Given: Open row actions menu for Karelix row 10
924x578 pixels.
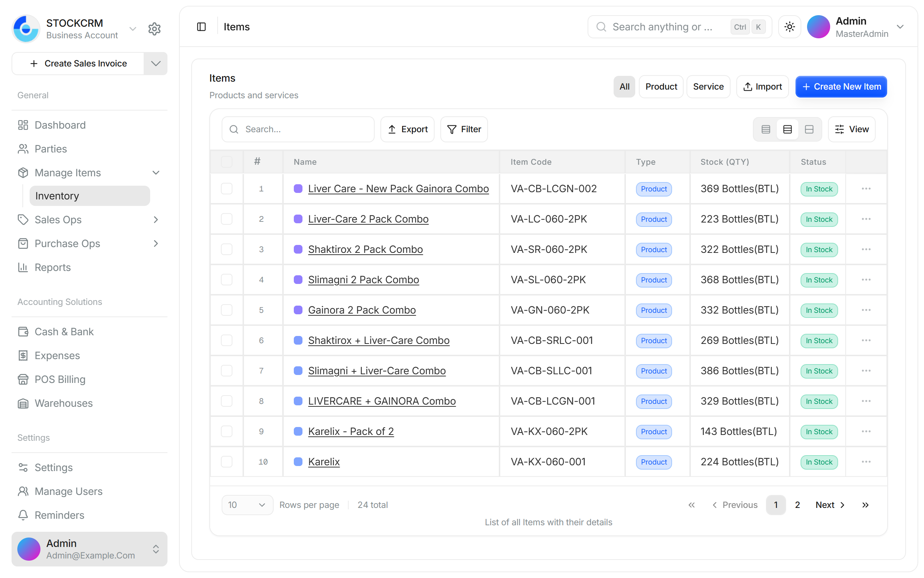Looking at the screenshot, I should coord(866,462).
